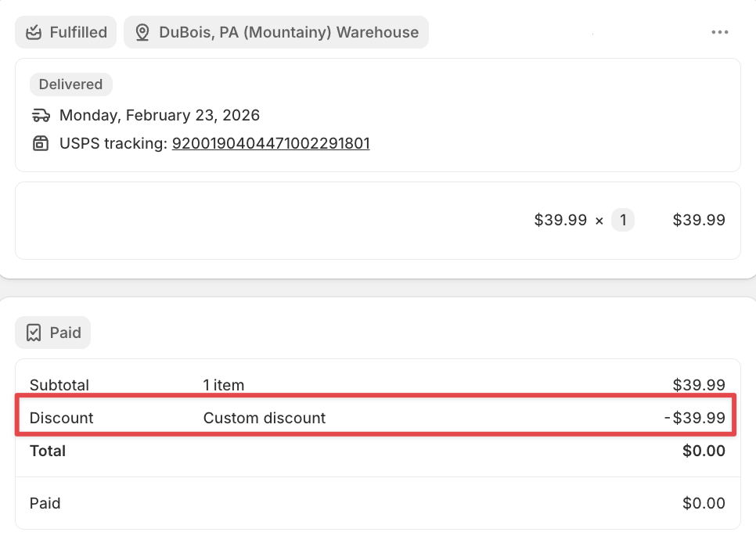Click the USPS package box icon
This screenshot has height=543, width=756.
tap(41, 143)
